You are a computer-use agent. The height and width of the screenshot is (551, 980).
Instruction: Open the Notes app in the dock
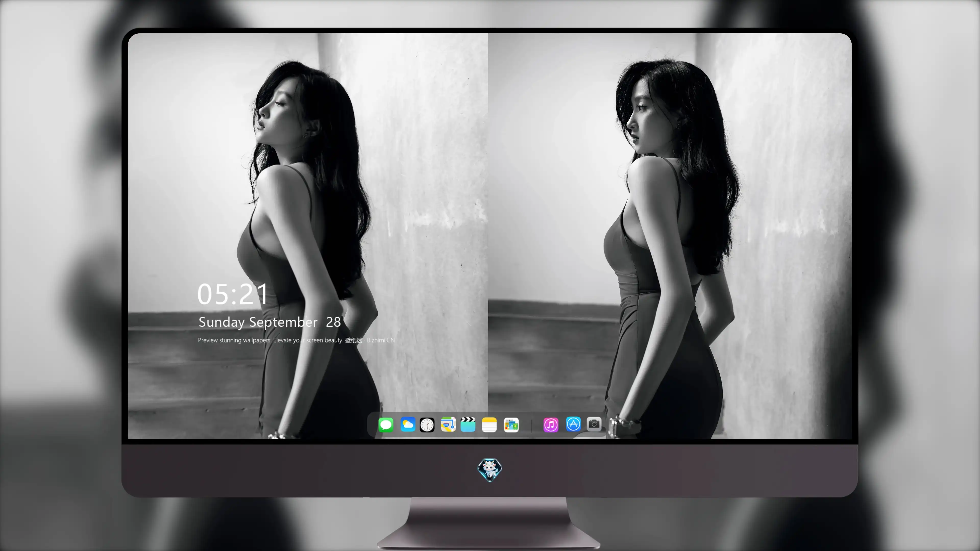pos(489,425)
